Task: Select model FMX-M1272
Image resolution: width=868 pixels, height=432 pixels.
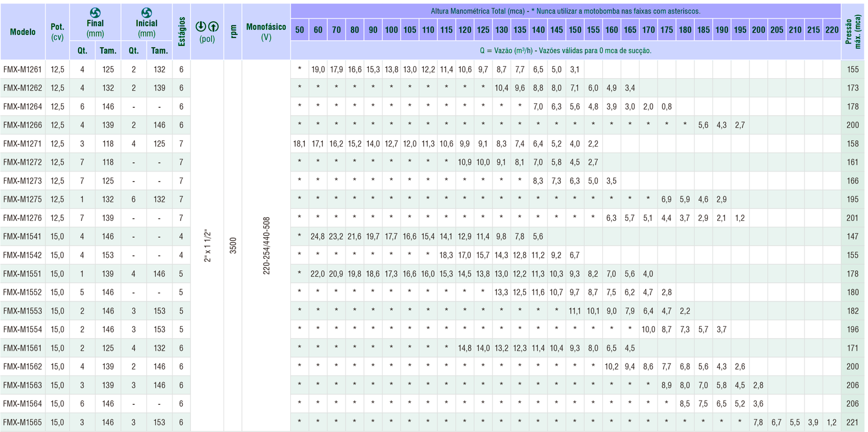Action: (22, 162)
